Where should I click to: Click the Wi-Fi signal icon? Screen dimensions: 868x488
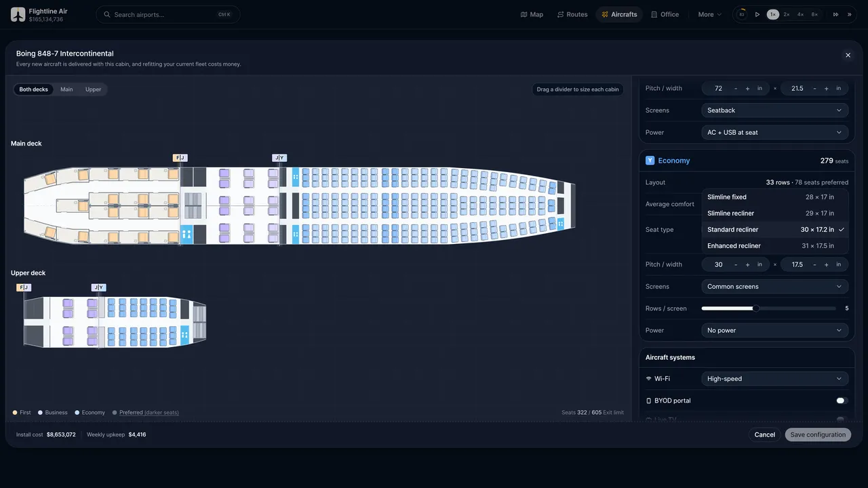[x=648, y=379]
